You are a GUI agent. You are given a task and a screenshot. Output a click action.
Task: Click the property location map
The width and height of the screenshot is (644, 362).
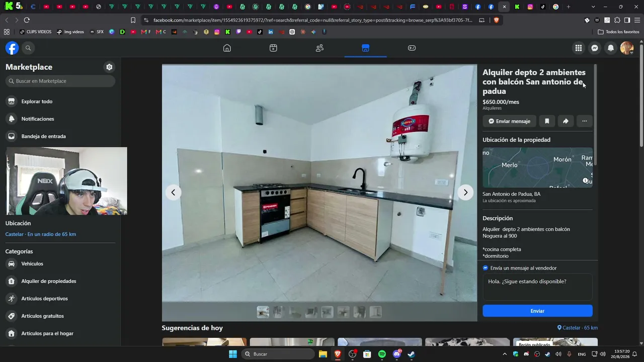tap(537, 167)
